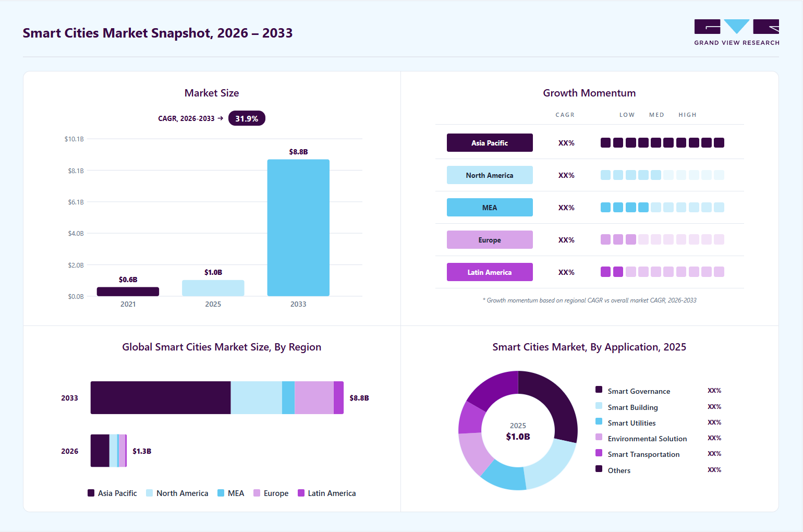
Task: Click the Latin America momentum indicator bar
Action: tap(662, 272)
